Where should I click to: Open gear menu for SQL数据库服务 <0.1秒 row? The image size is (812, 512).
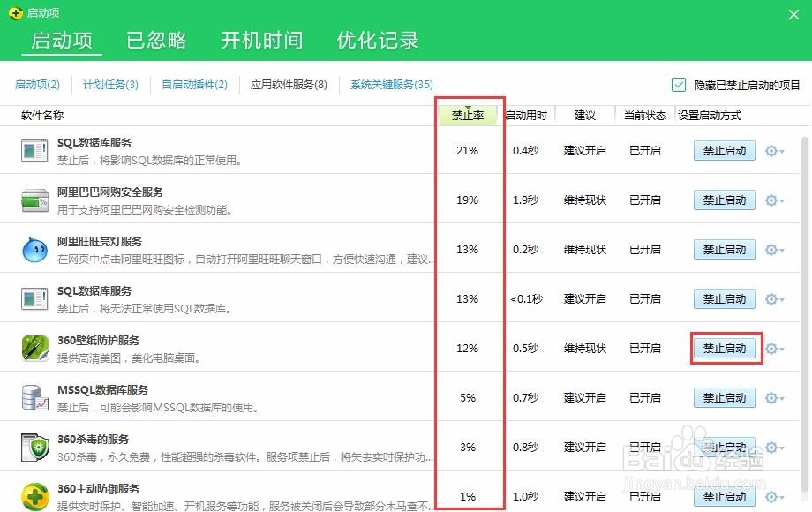point(774,299)
